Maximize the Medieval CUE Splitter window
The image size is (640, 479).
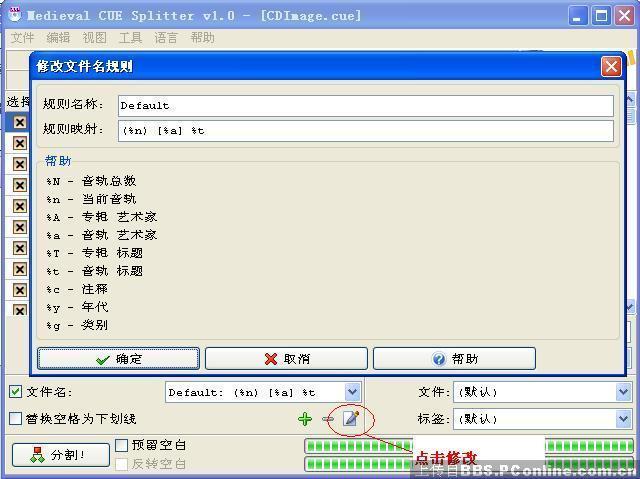tap(601, 16)
